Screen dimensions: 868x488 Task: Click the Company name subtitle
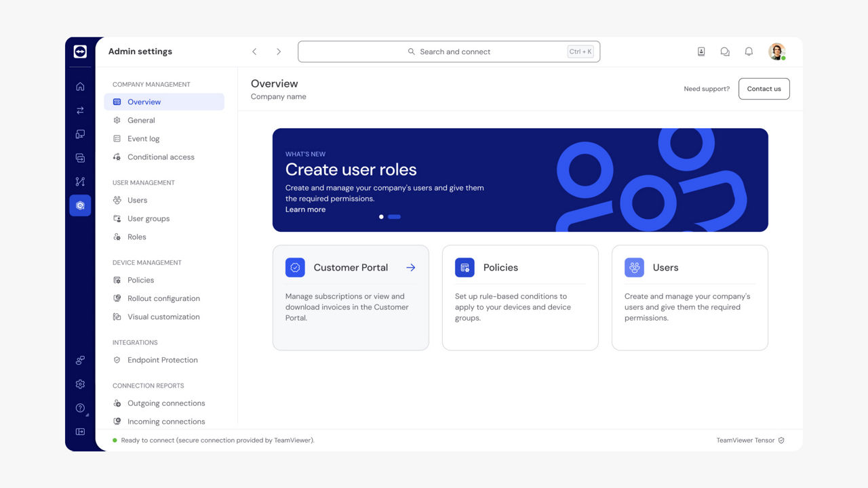pyautogui.click(x=278, y=97)
